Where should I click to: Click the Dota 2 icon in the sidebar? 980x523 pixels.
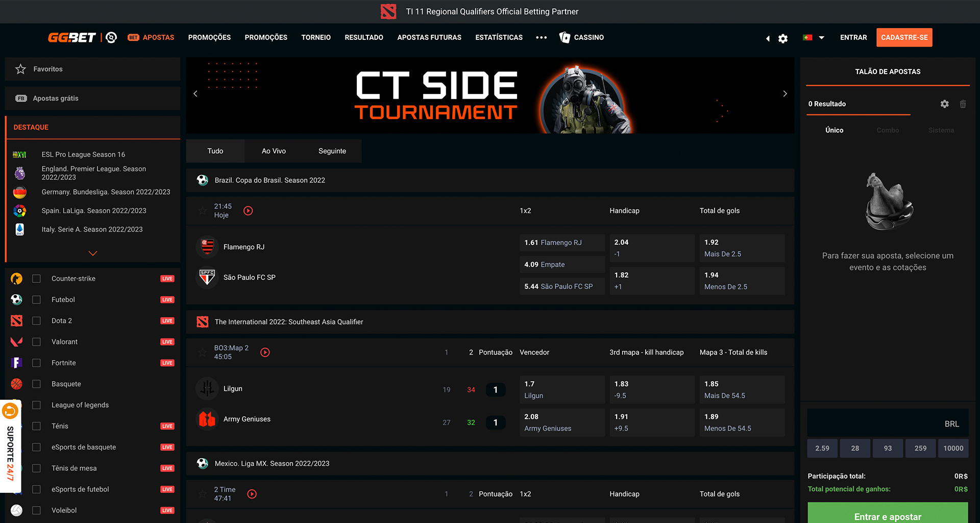coord(16,321)
